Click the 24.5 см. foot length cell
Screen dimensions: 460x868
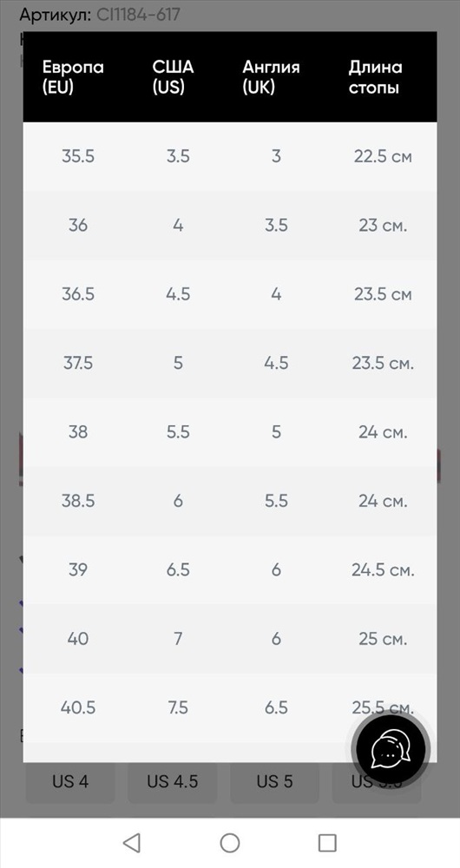(383, 569)
